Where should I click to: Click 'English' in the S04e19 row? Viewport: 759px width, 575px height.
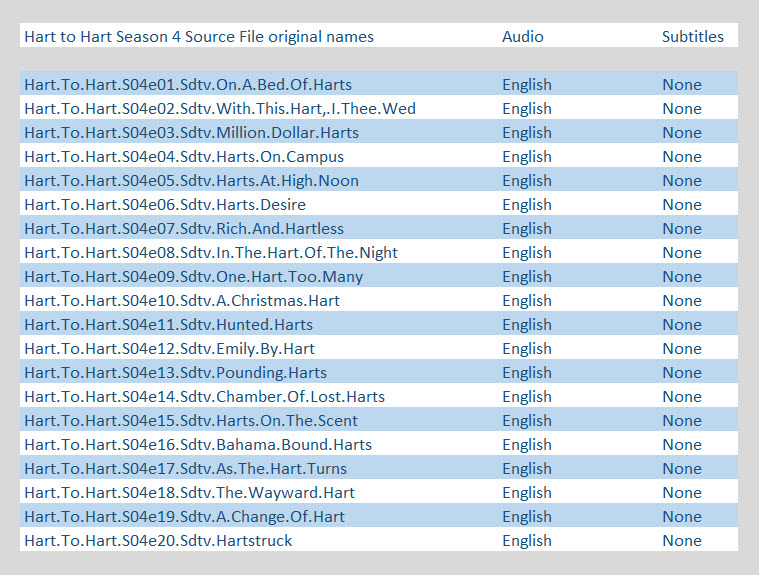pyautogui.click(x=527, y=516)
